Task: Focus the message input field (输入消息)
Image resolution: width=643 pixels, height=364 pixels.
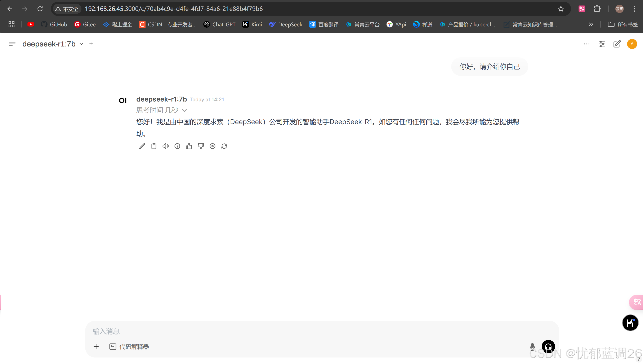Action: click(x=300, y=331)
